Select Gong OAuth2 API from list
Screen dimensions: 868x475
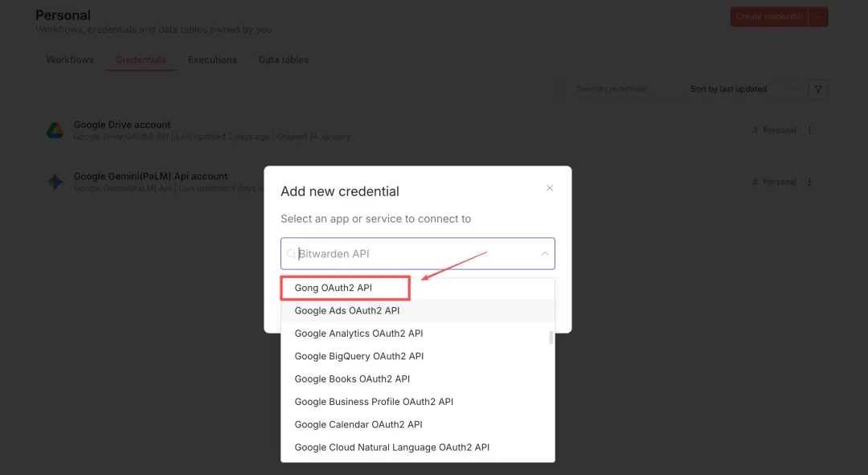[x=334, y=288]
